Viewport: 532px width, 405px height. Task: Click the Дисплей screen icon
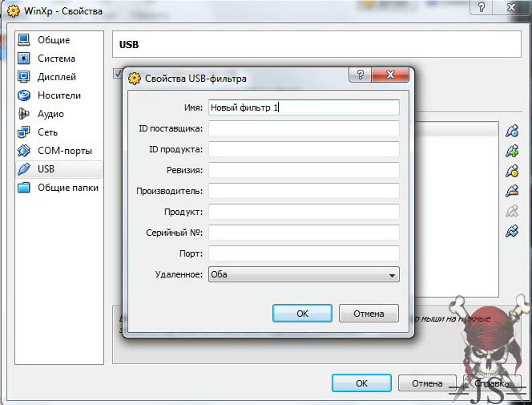coord(24,77)
